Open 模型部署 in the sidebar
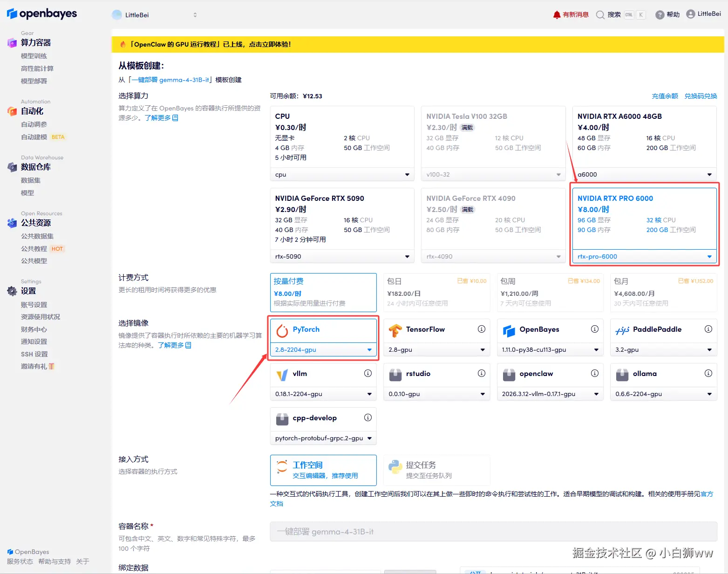 click(34, 81)
